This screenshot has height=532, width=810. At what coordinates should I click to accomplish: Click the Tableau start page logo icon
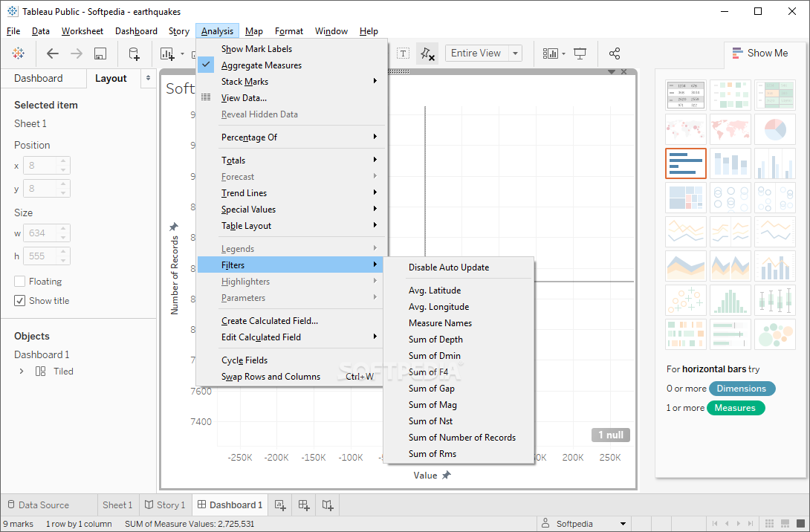(19, 53)
